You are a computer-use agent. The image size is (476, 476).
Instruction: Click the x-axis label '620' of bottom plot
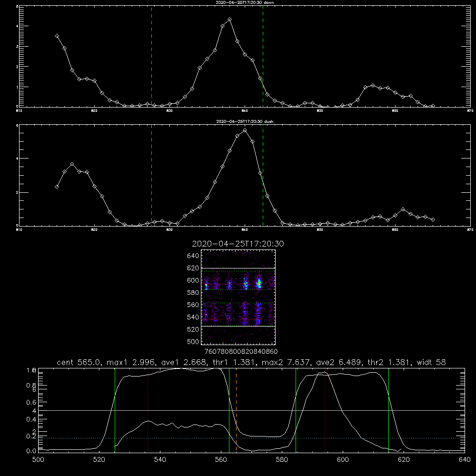(404, 460)
